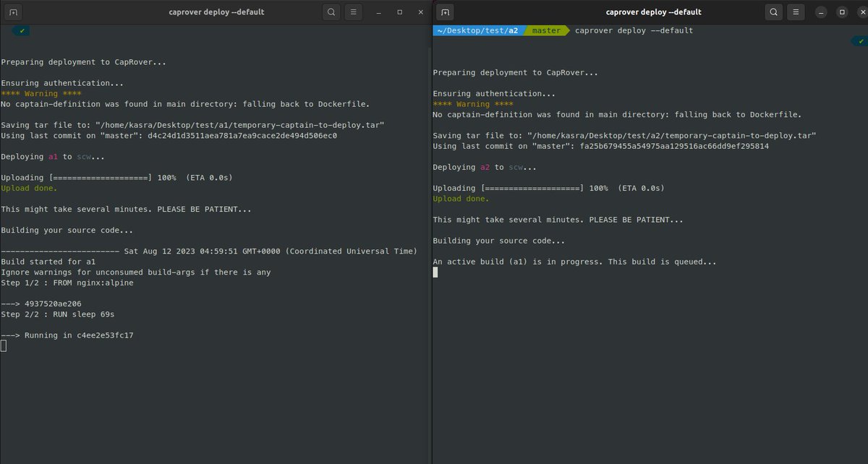Screen dimensions: 868x464
Task: Open a new tab in the left terminal window
Action: 13,12
